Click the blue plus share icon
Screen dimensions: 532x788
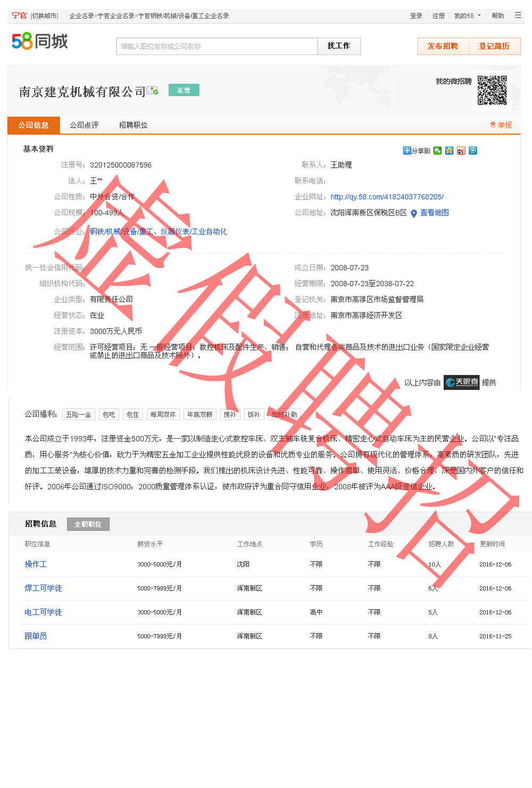click(407, 151)
